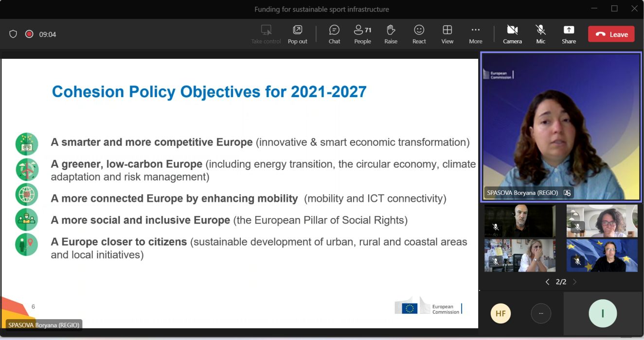Open the meeting Chat panel
The width and height of the screenshot is (644, 340).
[x=334, y=34]
